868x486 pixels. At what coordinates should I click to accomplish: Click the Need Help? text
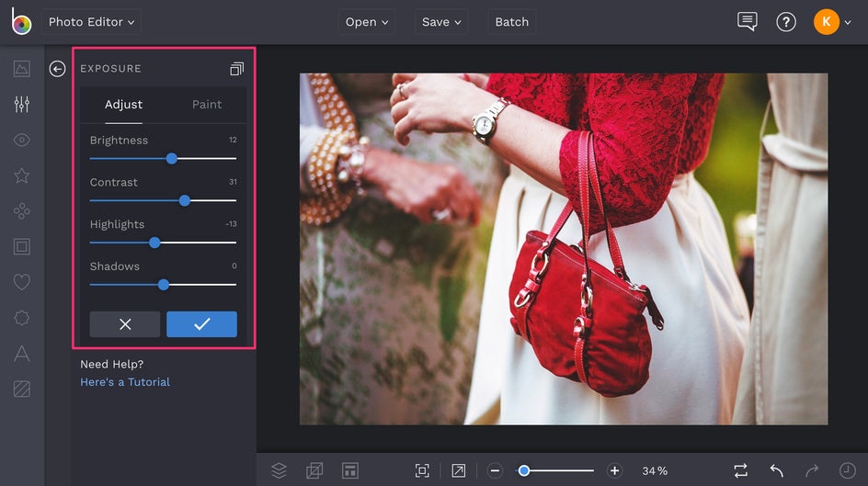[112, 365]
